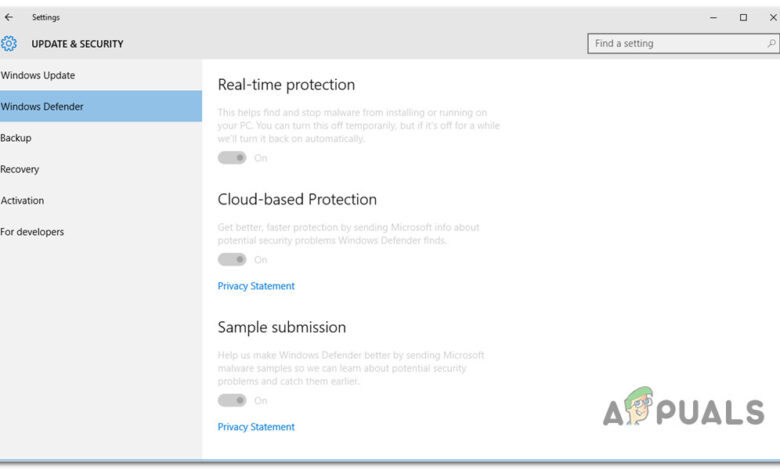The height and width of the screenshot is (470, 780).
Task: Open Privacy Statement under Cloud-based Protection
Action: click(x=256, y=286)
